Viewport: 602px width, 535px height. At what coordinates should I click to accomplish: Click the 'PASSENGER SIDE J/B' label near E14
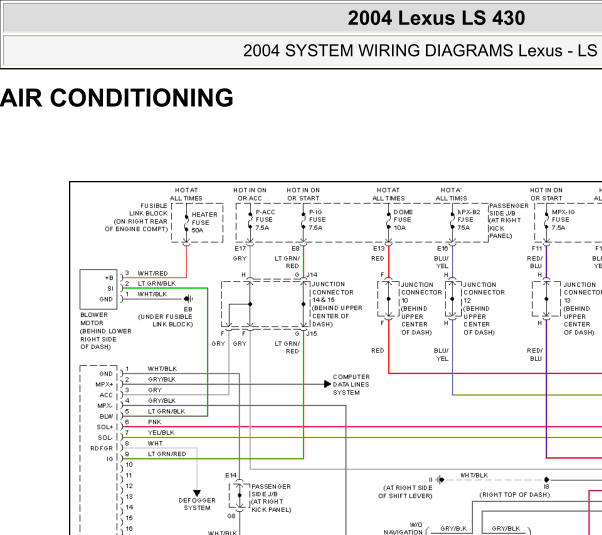point(271,498)
